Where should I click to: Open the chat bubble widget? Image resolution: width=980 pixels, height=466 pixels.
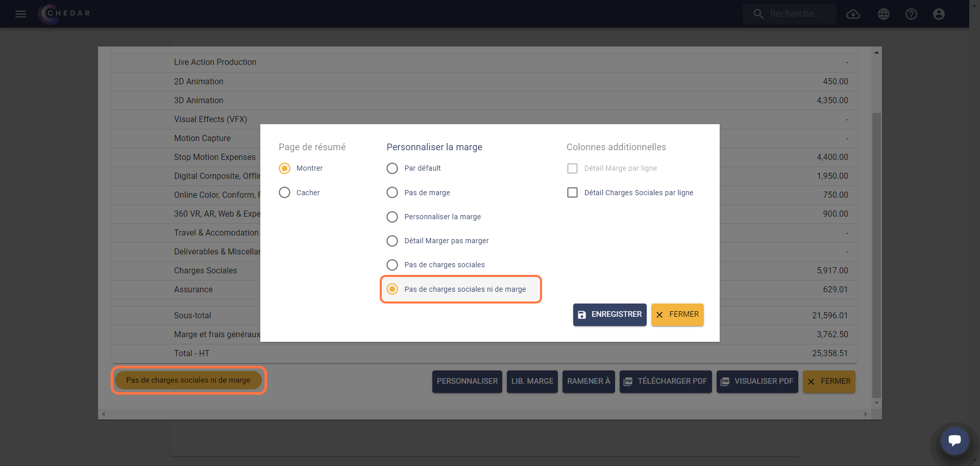pyautogui.click(x=954, y=440)
